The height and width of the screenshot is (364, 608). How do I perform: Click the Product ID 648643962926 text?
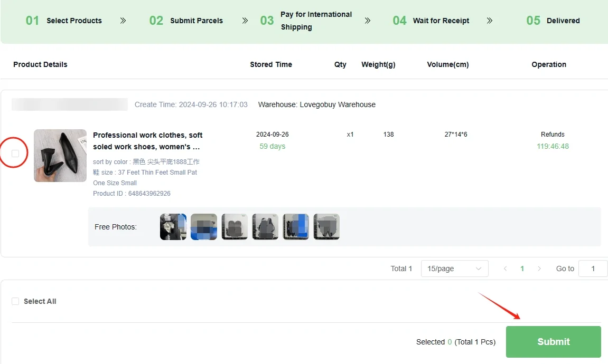(132, 194)
